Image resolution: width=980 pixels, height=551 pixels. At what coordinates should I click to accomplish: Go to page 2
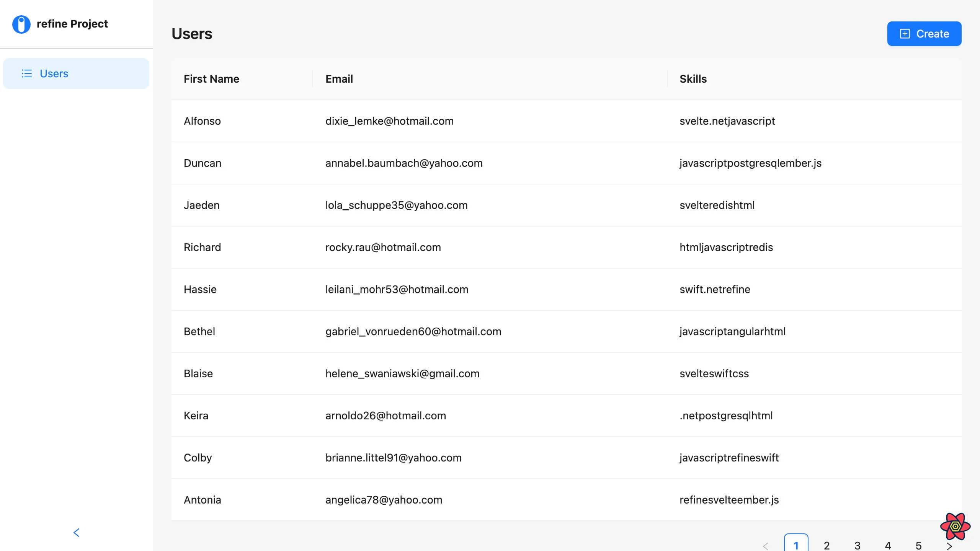point(826,545)
